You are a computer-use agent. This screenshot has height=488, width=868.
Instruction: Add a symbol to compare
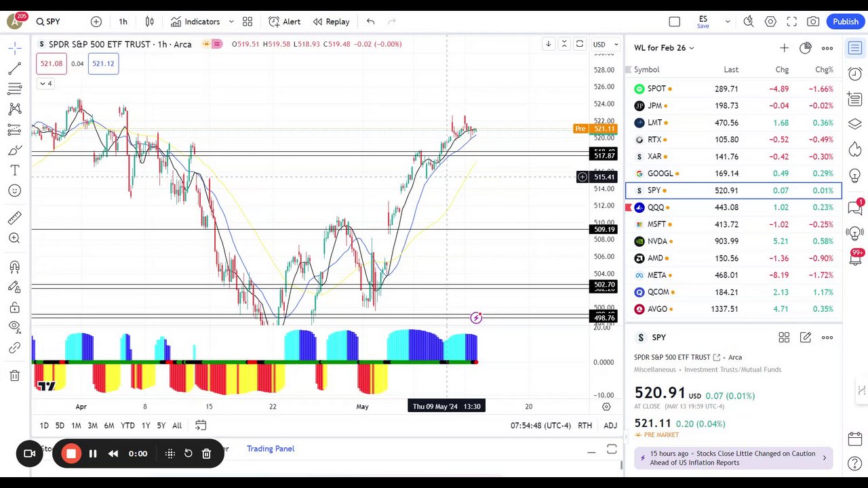tap(96, 22)
